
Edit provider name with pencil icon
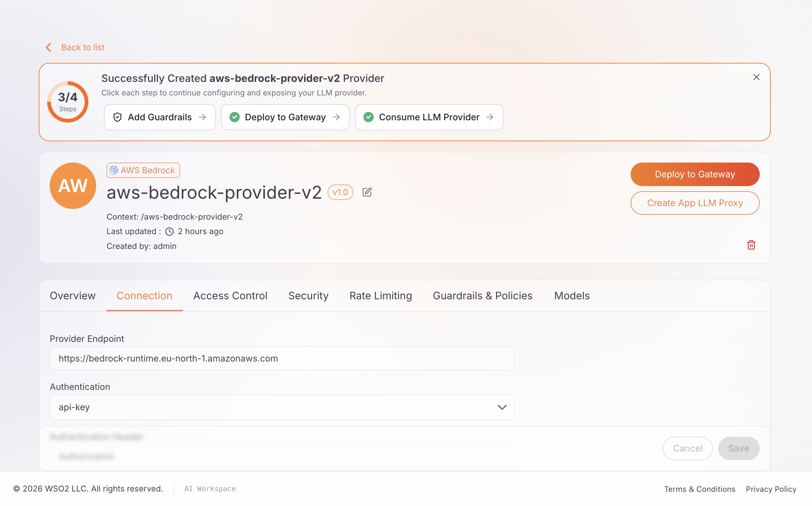point(367,192)
